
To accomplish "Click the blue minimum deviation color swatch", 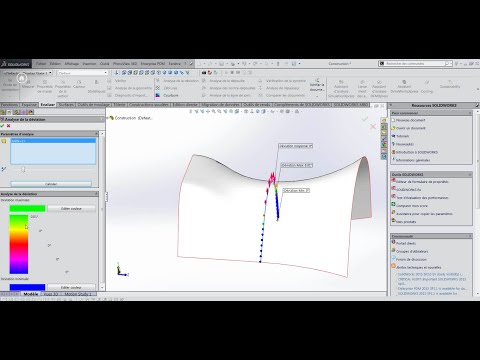I will [27, 287].
